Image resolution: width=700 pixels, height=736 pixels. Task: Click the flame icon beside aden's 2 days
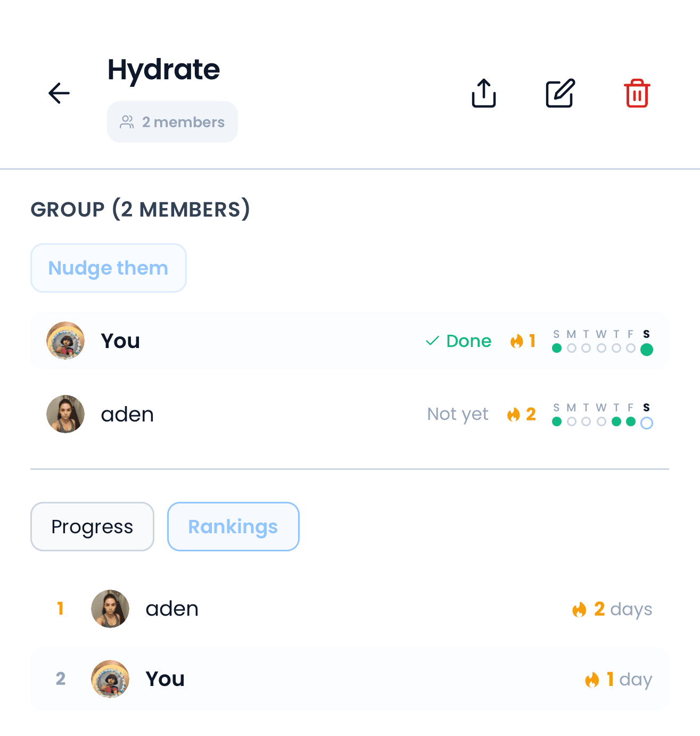[580, 609]
